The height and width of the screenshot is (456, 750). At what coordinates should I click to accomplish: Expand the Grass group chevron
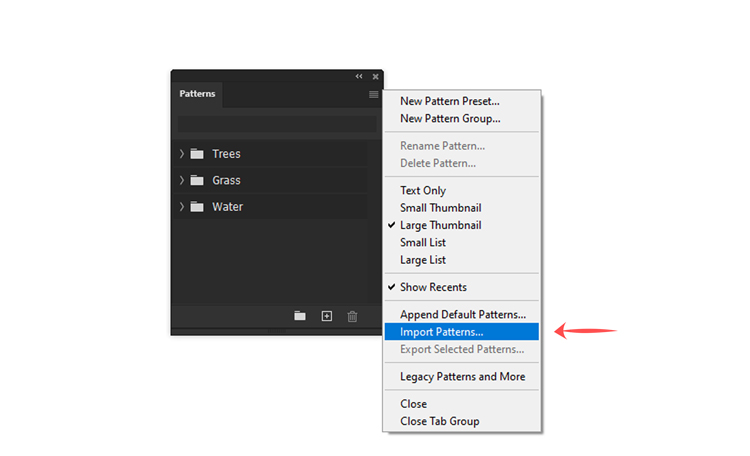[x=182, y=180]
